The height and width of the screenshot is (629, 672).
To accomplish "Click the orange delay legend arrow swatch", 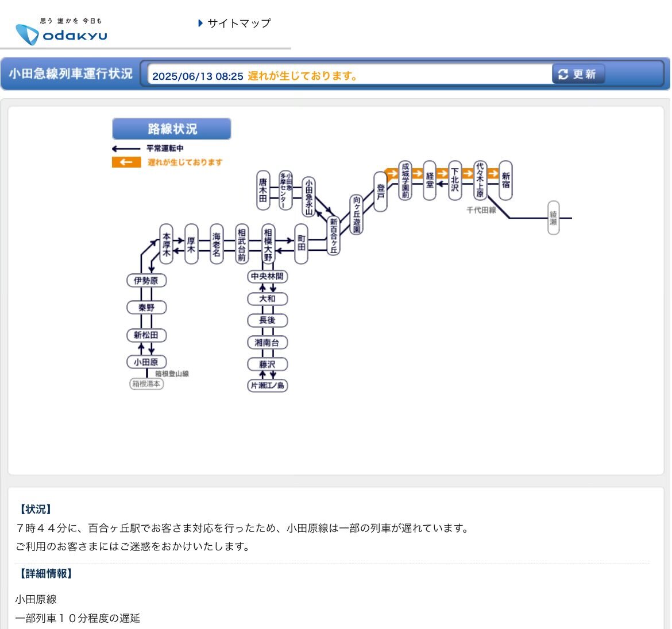I will [126, 162].
